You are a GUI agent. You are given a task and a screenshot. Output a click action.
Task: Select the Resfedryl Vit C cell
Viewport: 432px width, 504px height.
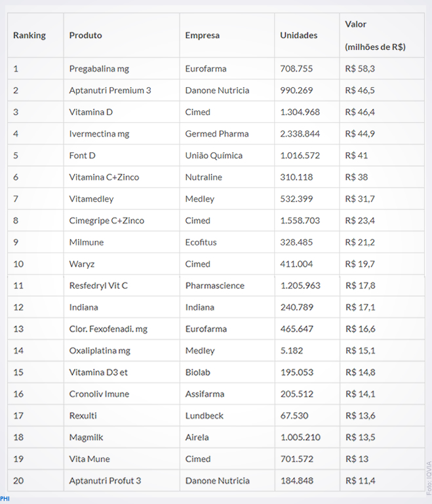(x=98, y=285)
